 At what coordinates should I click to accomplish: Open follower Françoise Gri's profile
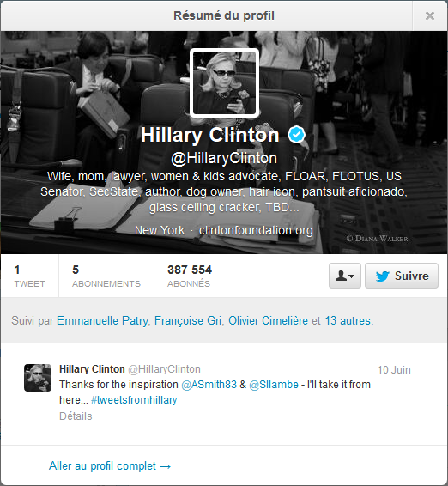point(188,321)
